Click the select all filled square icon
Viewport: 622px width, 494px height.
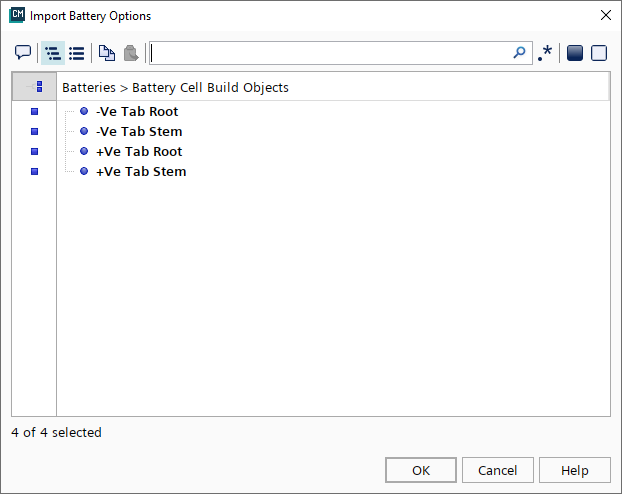[575, 53]
